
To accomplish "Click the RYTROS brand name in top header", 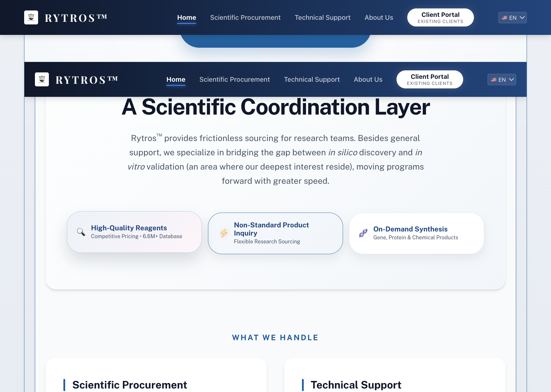I will [x=76, y=18].
